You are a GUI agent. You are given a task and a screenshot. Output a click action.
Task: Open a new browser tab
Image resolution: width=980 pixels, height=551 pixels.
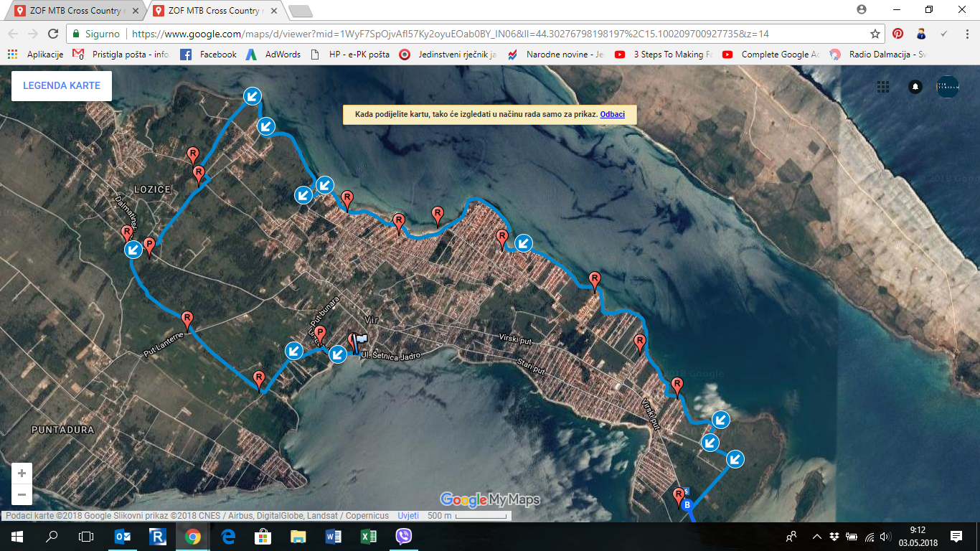point(300,11)
